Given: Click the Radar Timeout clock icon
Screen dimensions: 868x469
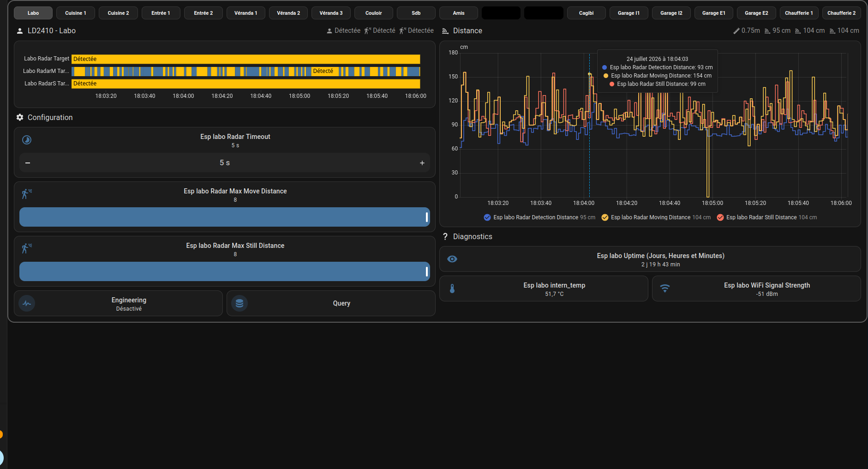Looking at the screenshot, I should [27, 140].
